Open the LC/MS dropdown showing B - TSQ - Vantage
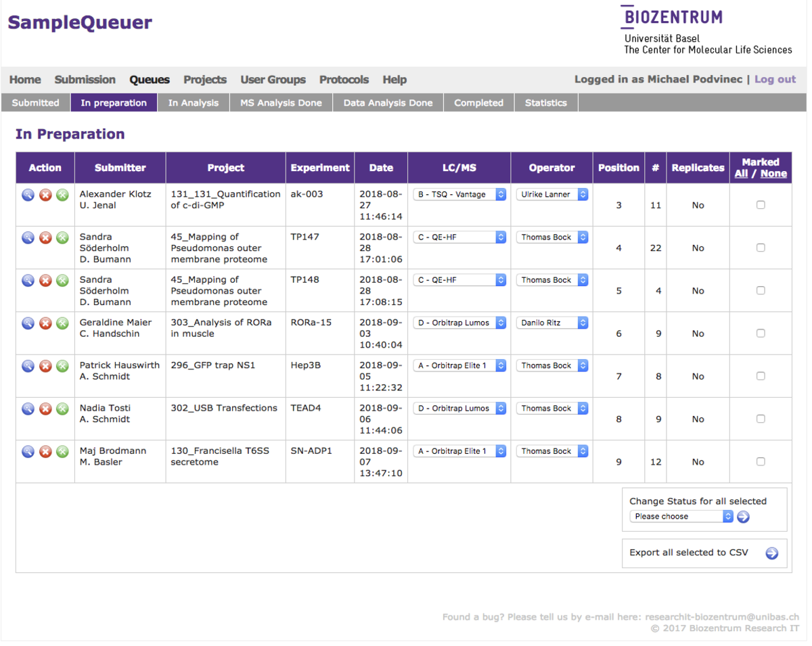Viewport: 812px width, 646px height. pos(459,195)
